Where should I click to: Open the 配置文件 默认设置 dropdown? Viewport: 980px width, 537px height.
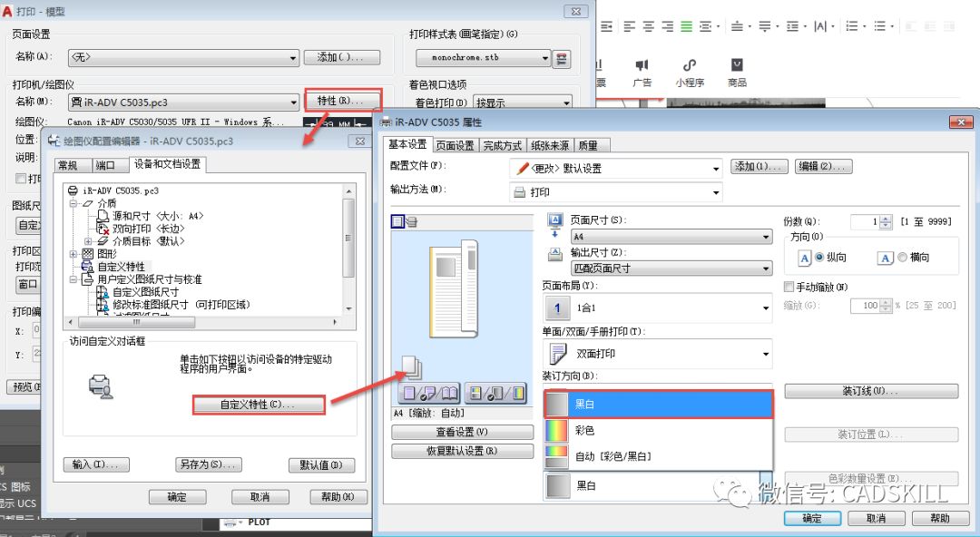616,168
